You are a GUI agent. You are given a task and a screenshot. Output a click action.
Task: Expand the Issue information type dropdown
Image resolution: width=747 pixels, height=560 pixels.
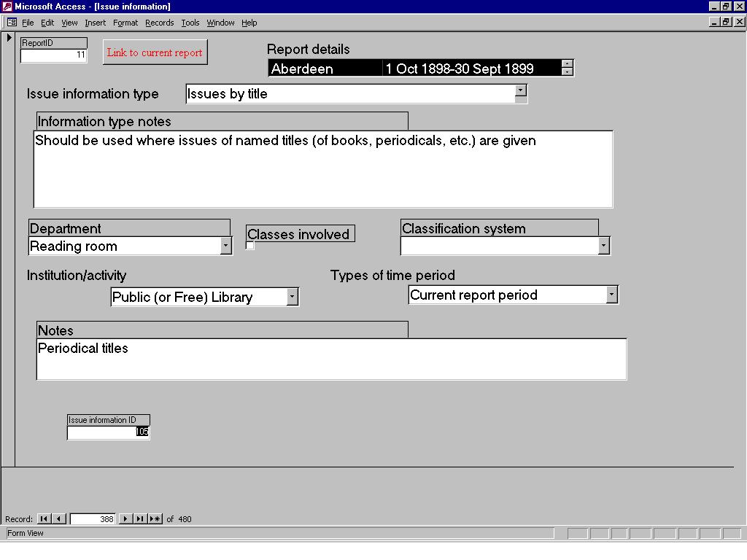(521, 90)
